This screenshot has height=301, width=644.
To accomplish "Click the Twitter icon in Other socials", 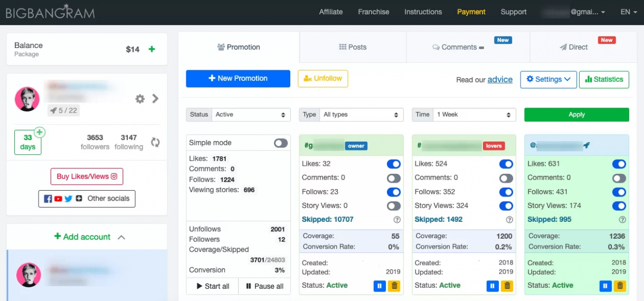I will click(x=68, y=199).
